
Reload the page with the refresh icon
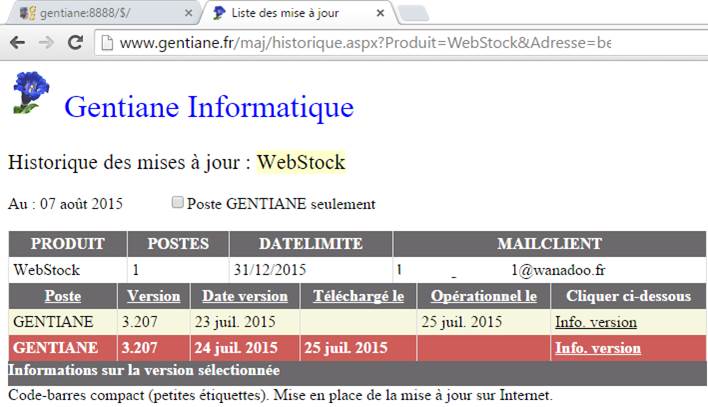(75, 42)
